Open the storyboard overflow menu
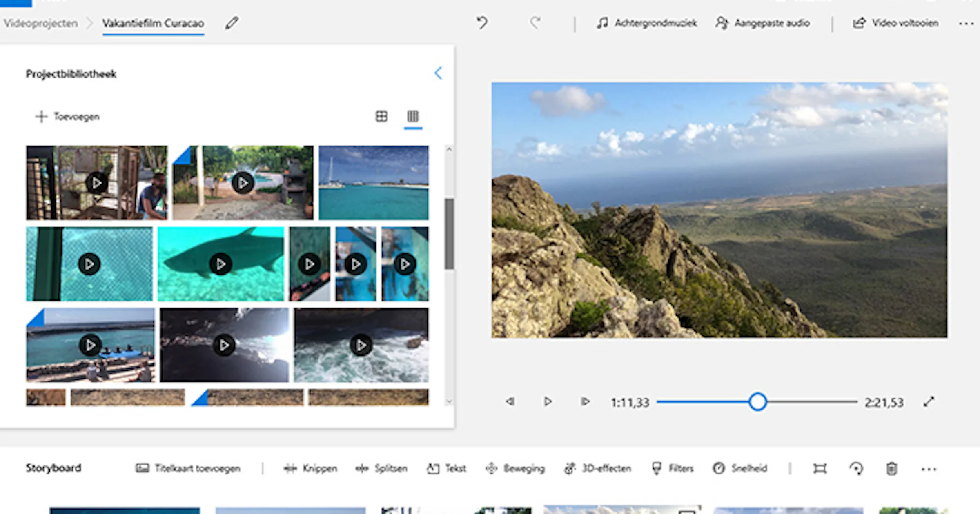The image size is (980, 514). [929, 468]
